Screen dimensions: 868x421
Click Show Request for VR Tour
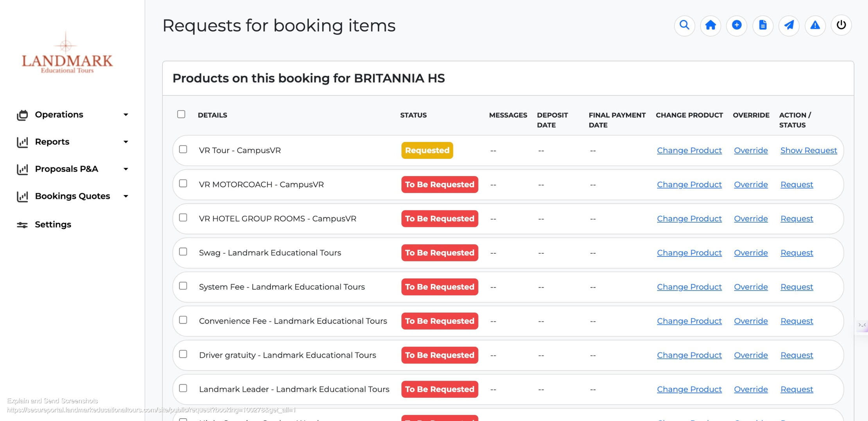click(809, 150)
